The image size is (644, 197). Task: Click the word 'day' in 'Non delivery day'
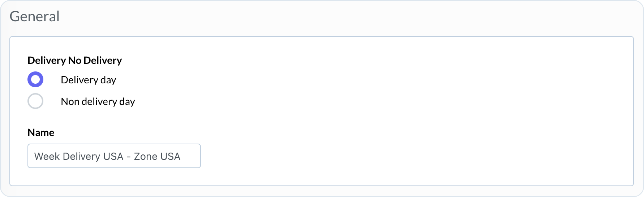point(127,101)
